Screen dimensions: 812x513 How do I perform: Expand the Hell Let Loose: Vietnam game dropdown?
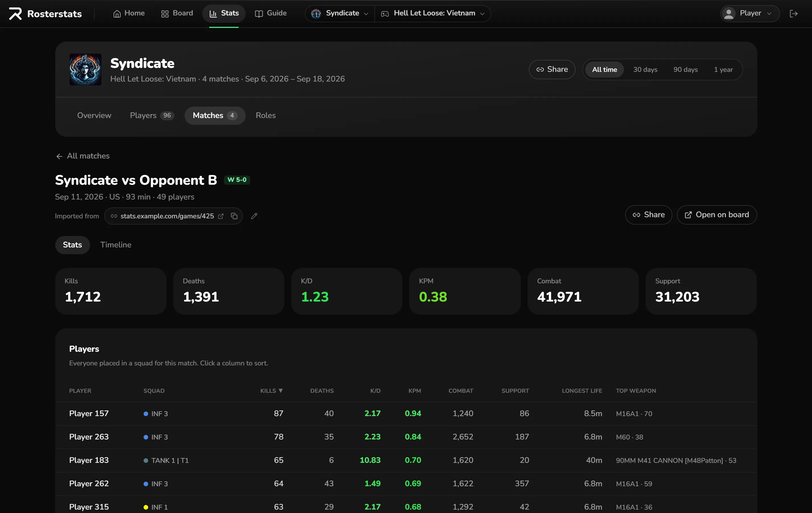(x=433, y=13)
